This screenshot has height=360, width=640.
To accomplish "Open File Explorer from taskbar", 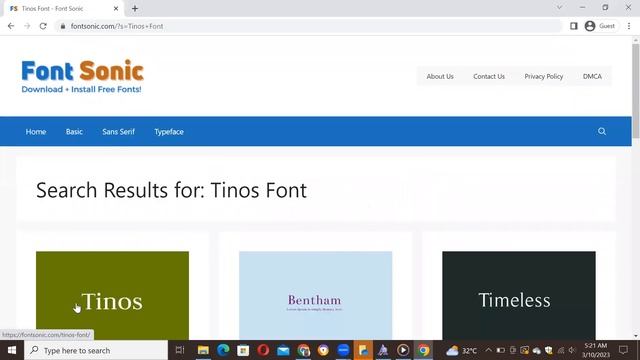I will tap(203, 350).
